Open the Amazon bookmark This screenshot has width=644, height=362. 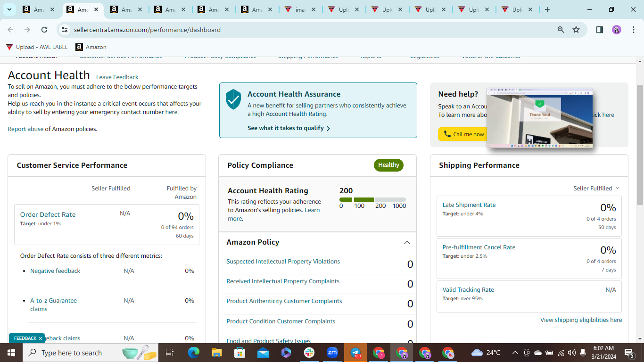click(91, 47)
